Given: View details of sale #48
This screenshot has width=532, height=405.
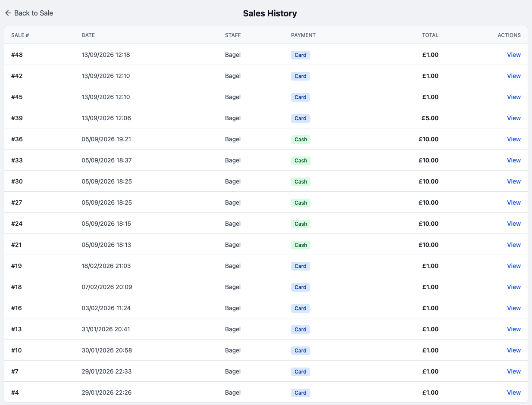Looking at the screenshot, I should click(x=513, y=55).
